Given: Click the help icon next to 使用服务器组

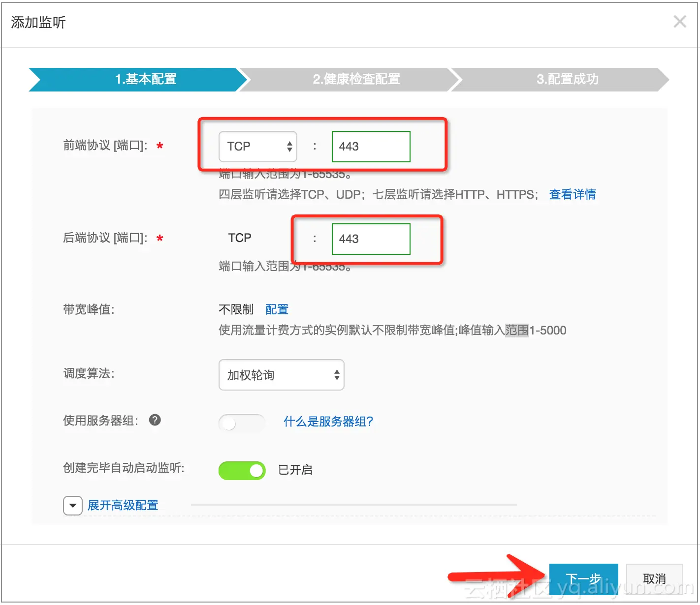Looking at the screenshot, I should tap(155, 420).
